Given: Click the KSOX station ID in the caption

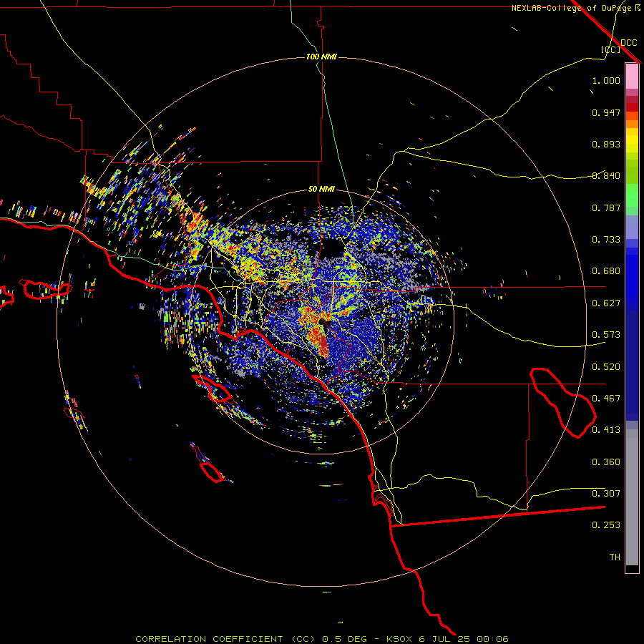Looking at the screenshot, I should click(x=399, y=639).
